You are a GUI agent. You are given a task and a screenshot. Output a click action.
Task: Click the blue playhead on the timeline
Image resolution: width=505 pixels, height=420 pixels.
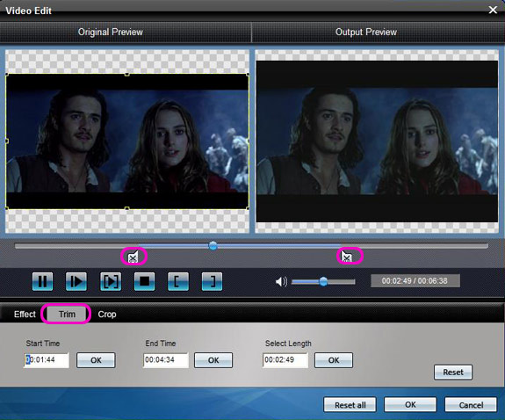coord(213,246)
